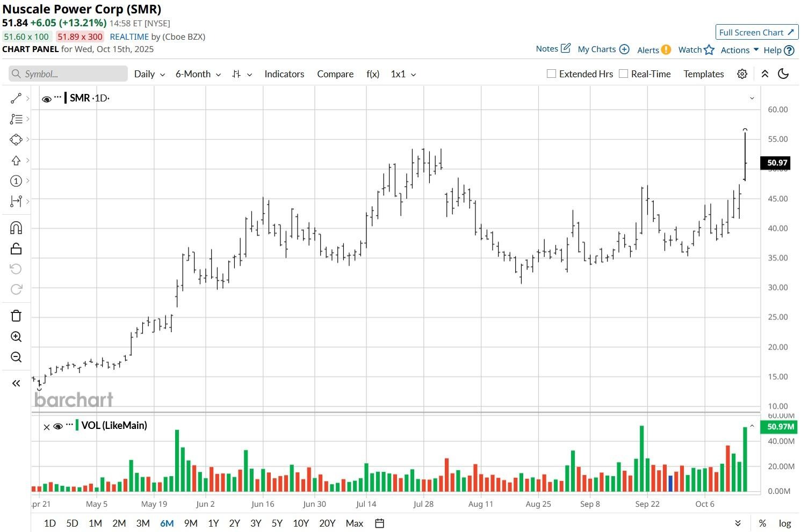
Task: Open the Full Screen Chart
Action: (x=757, y=32)
